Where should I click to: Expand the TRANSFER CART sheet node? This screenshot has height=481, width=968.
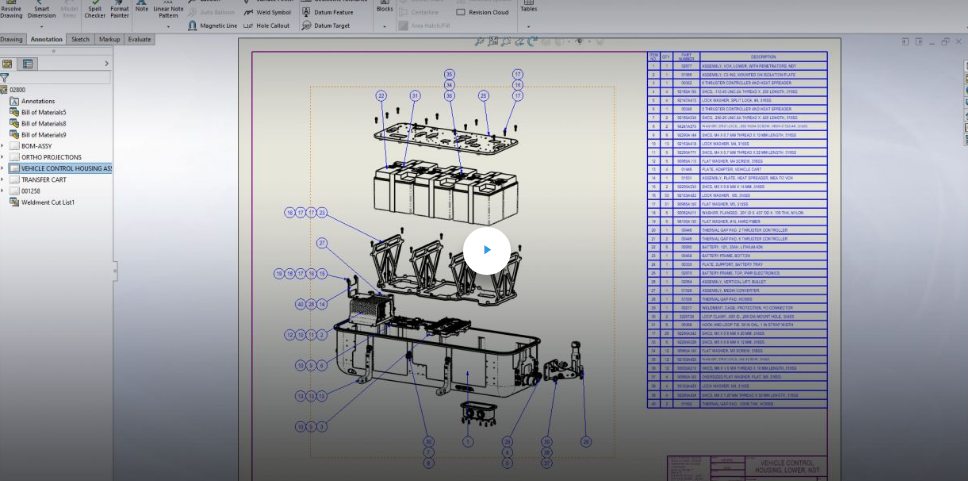3,180
